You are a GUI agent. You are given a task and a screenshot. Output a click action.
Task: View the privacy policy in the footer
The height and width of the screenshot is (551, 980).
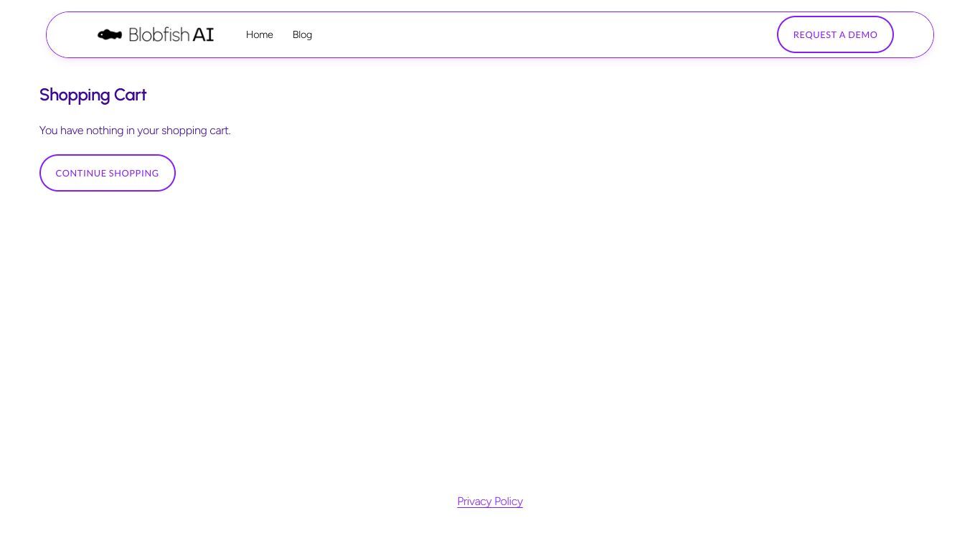489,501
